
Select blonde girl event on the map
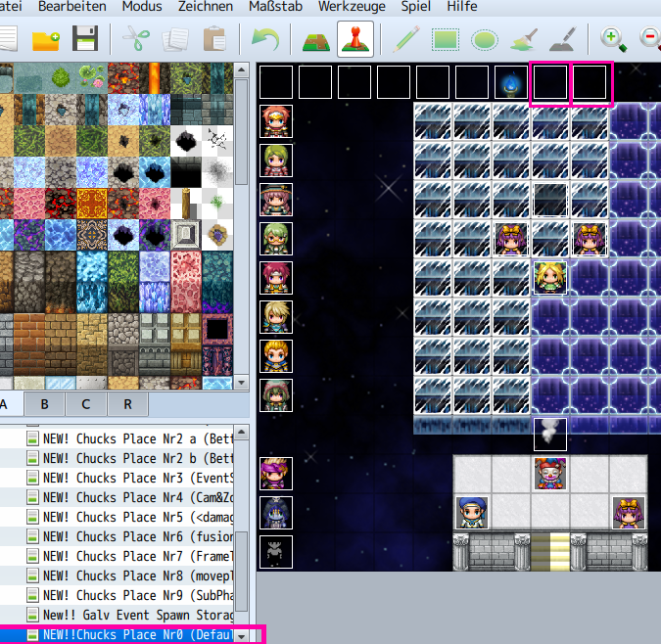[x=550, y=278]
